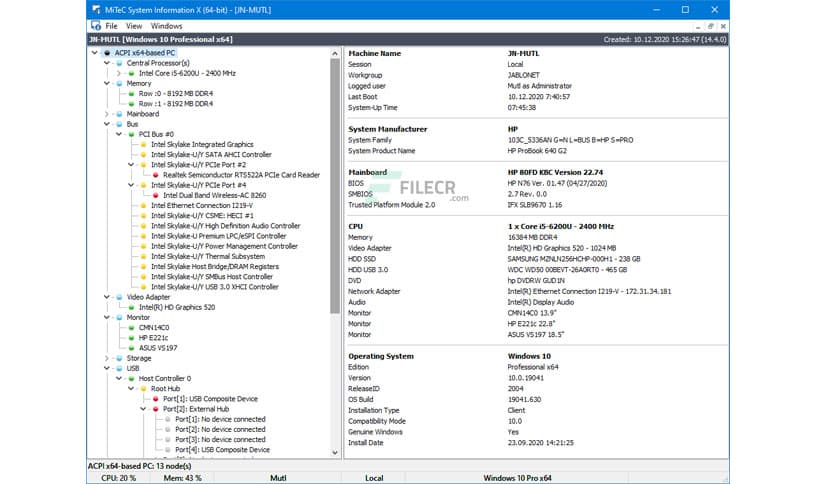Collapse the USB node
This screenshot has width=836, height=484.
click(107, 368)
